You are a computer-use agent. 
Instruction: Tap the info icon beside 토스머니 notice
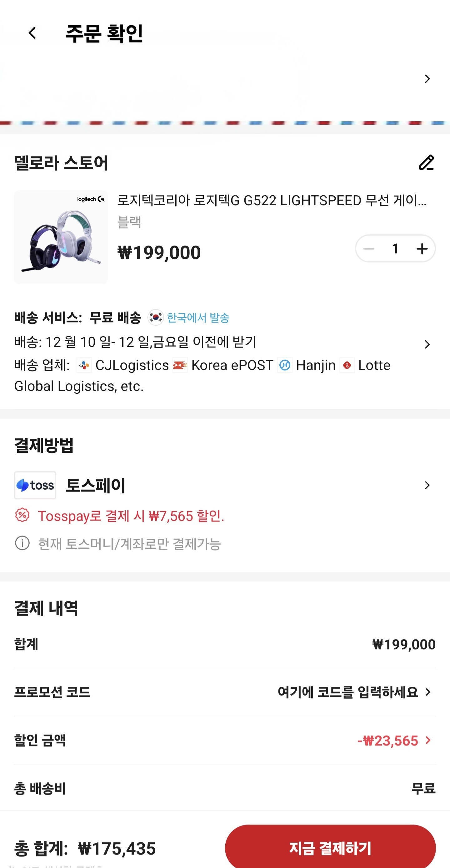point(22,543)
